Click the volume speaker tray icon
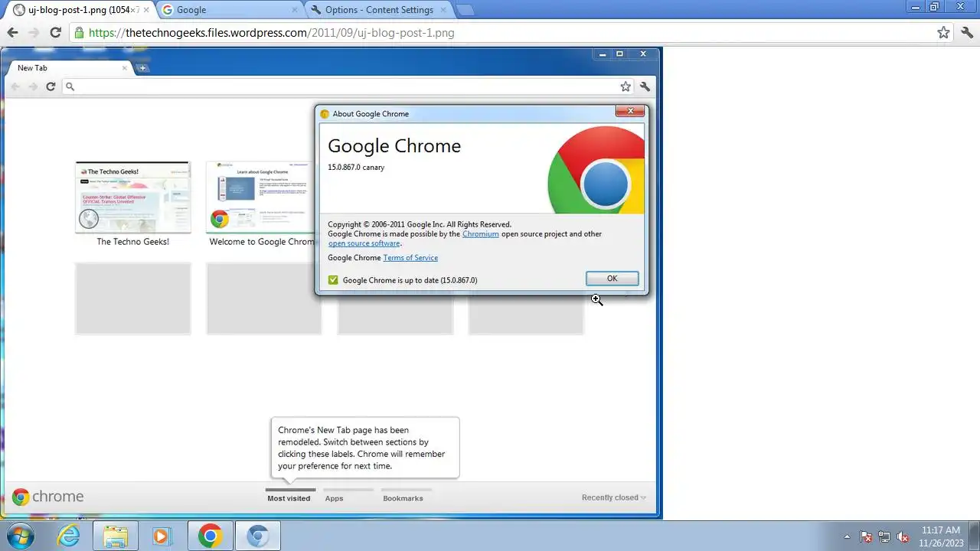The width and height of the screenshot is (980, 551). [903, 536]
